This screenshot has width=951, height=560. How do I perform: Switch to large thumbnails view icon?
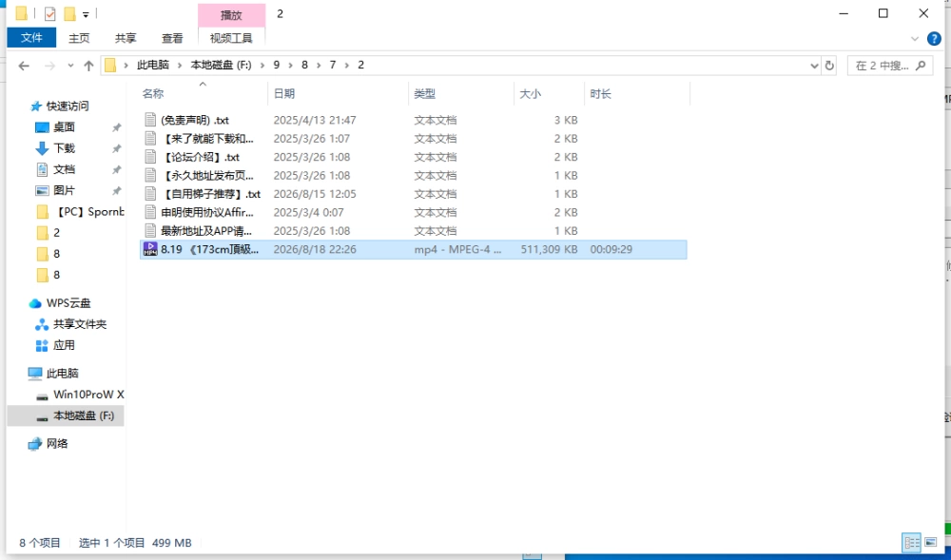[931, 543]
